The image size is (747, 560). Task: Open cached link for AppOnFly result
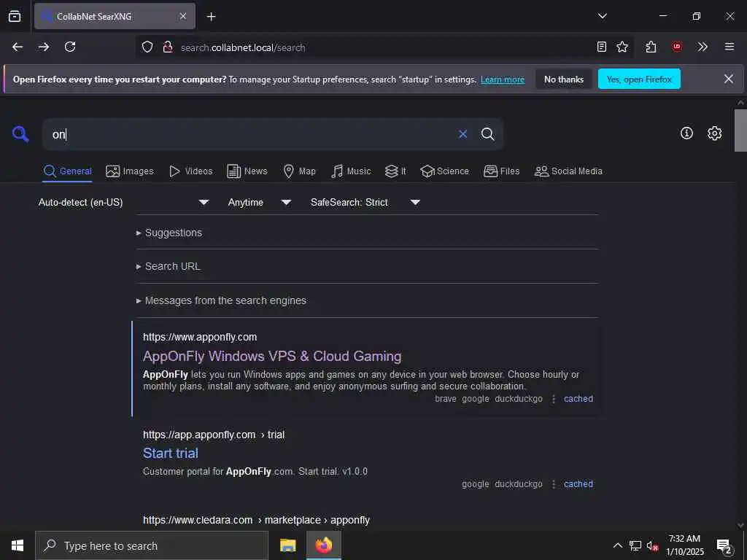coord(578,399)
